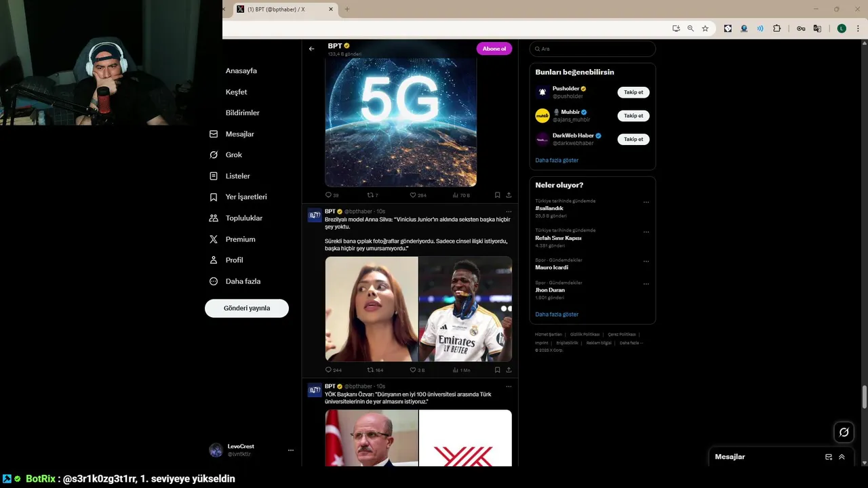The height and width of the screenshot is (488, 868).
Task: View analytics of the 5G post
Action: [x=461, y=195]
